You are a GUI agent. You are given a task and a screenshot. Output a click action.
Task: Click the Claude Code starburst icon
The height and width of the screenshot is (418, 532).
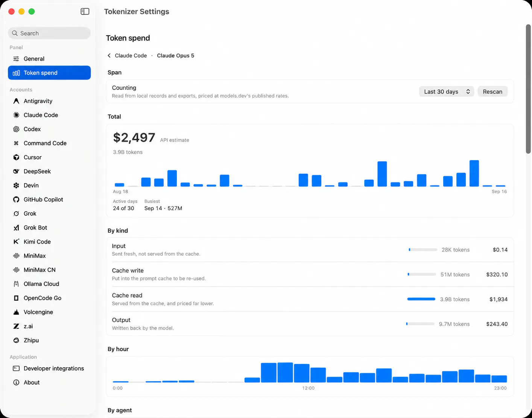point(16,115)
